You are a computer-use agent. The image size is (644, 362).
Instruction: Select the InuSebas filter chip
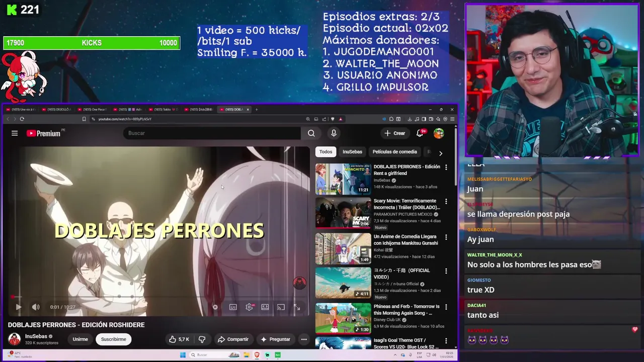(x=352, y=152)
